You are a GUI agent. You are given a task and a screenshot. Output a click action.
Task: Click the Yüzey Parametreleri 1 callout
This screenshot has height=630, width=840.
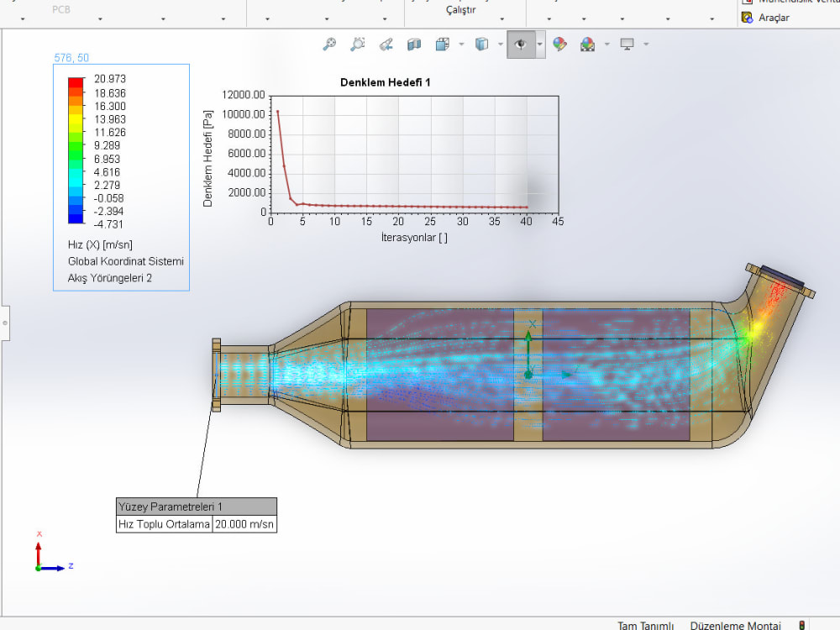pyautogui.click(x=196, y=507)
